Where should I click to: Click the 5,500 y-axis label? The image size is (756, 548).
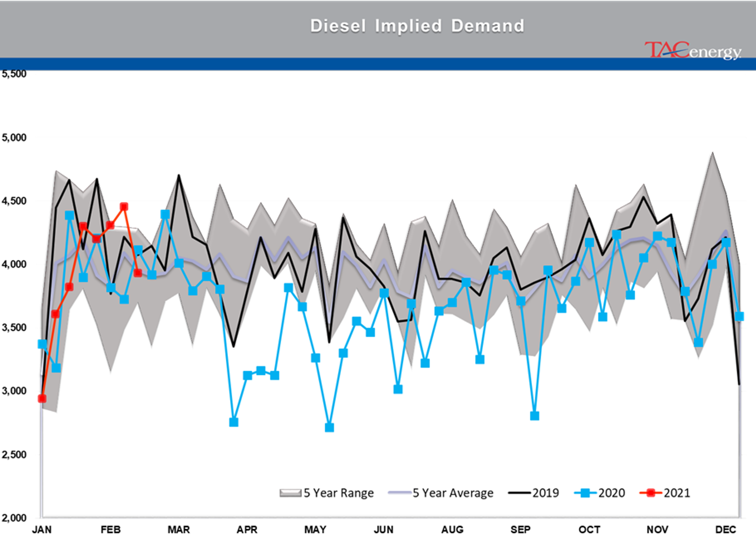click(14, 74)
